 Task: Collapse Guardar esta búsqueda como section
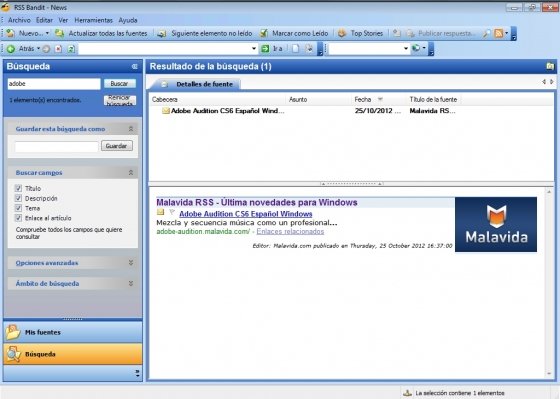point(131,129)
